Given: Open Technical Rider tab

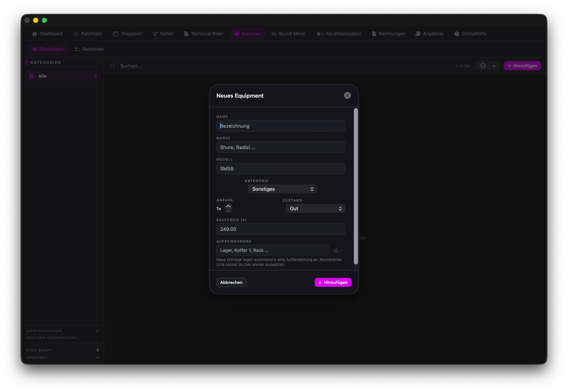Looking at the screenshot, I should point(203,34).
